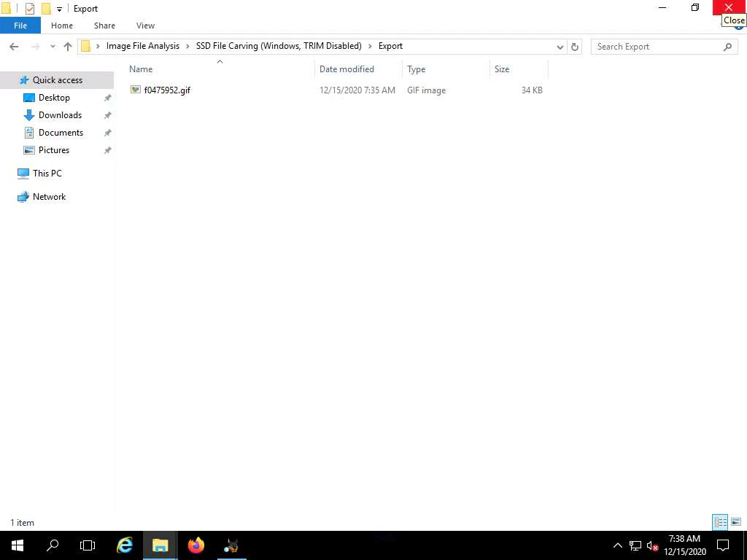The image size is (747, 560).
Task: Navigate to Image File Analysis breadcrumb
Action: [142, 46]
